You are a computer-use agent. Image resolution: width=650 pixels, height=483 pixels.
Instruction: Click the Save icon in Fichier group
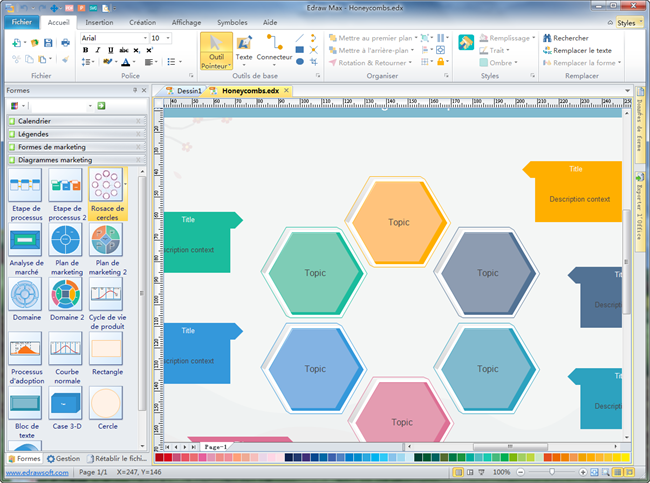pos(48,43)
